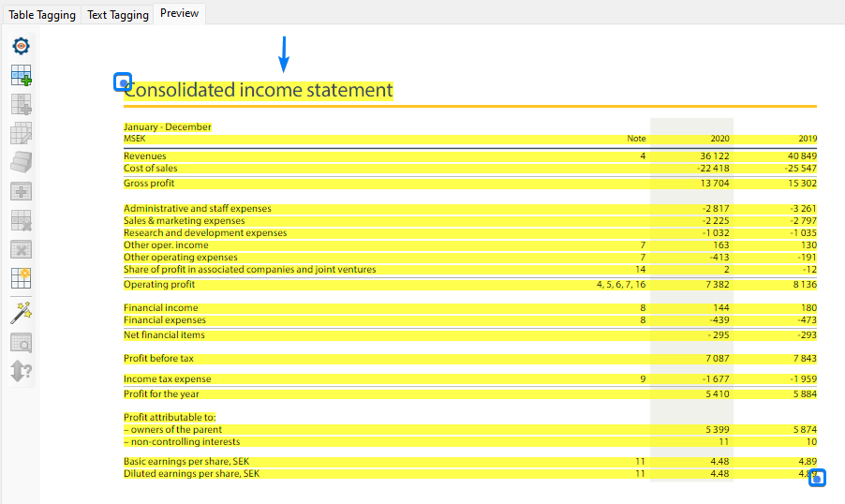Click the '2019' column header
This screenshot has width=845, height=504.
click(808, 139)
